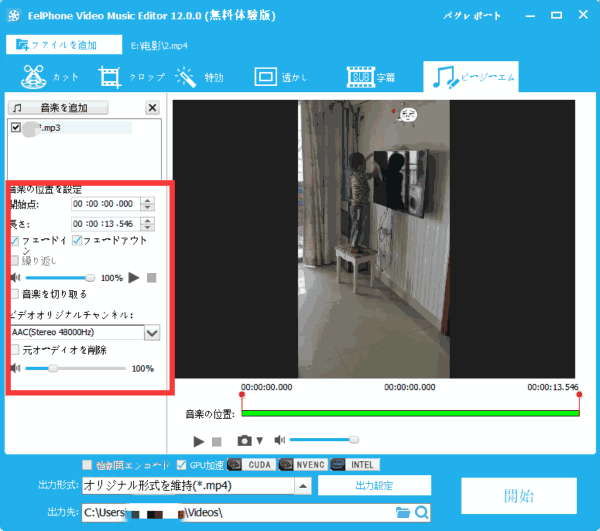Open snapshot options arrow beside camera
The image size is (600, 531).
pyautogui.click(x=260, y=441)
